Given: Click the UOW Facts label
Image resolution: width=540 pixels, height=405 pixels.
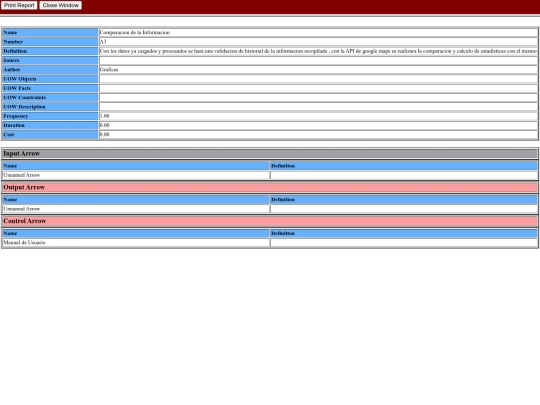Looking at the screenshot, I should coord(50,88).
